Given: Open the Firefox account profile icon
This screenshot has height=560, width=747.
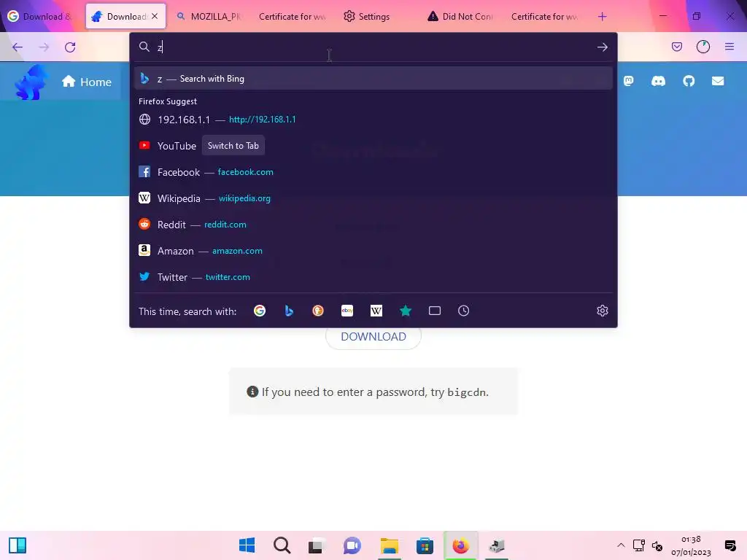Looking at the screenshot, I should click(x=703, y=47).
